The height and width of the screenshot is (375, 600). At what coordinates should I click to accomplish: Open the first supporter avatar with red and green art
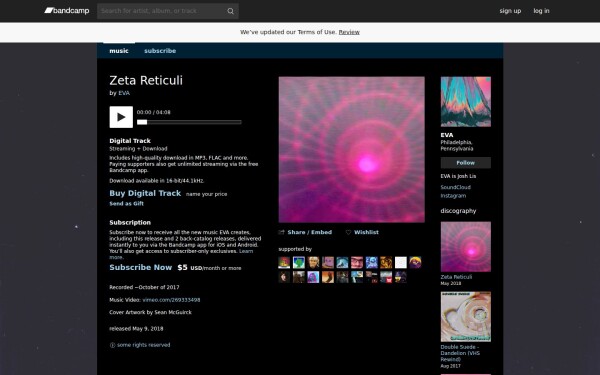[x=284, y=262]
